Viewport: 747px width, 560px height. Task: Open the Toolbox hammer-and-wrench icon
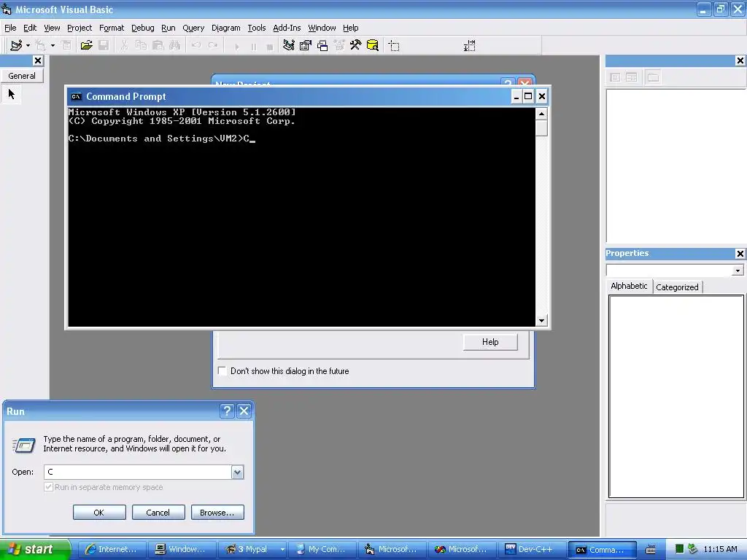point(355,46)
